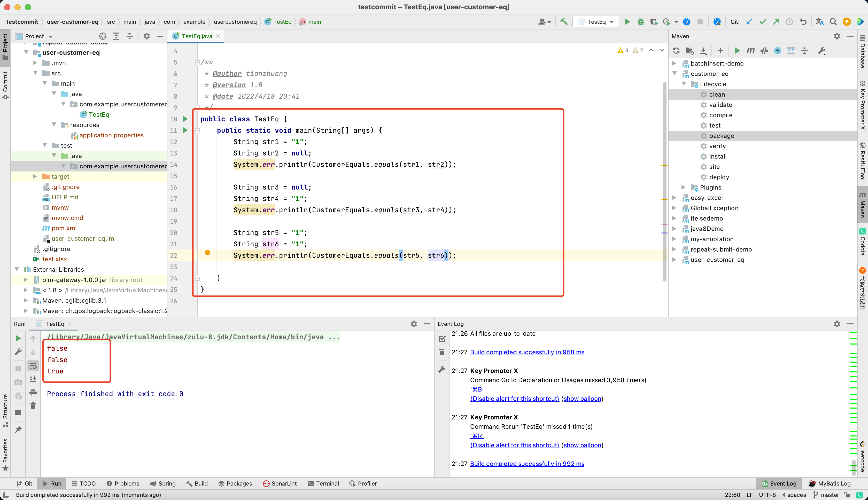Click the Rerun TestEq green arrow in the Run panel
Image resolution: width=868 pixels, height=500 pixels.
[x=18, y=338]
